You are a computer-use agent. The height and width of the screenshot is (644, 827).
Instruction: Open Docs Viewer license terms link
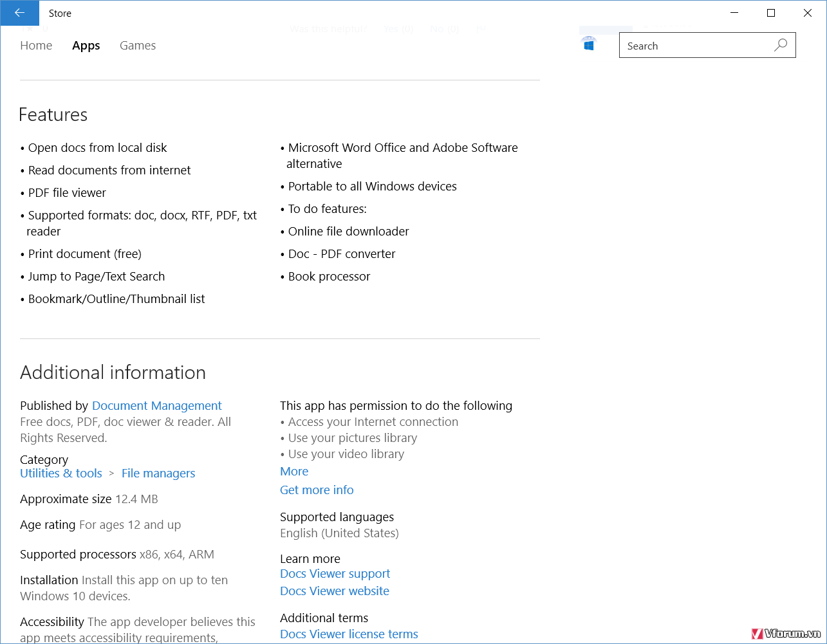pyautogui.click(x=349, y=634)
